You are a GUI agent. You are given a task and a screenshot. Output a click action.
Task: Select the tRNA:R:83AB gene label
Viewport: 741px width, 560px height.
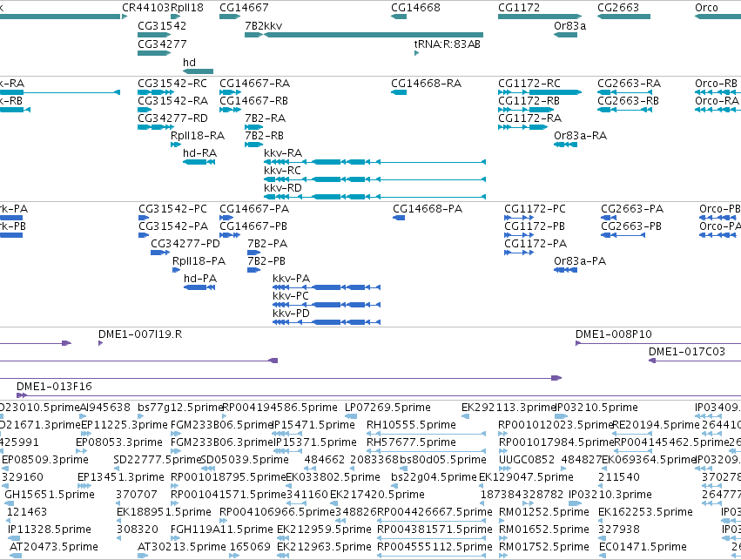[x=447, y=44]
